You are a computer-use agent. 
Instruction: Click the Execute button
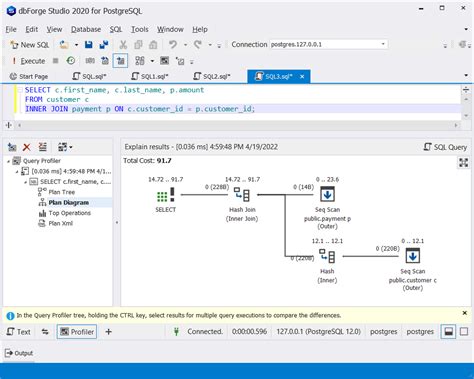coord(29,61)
